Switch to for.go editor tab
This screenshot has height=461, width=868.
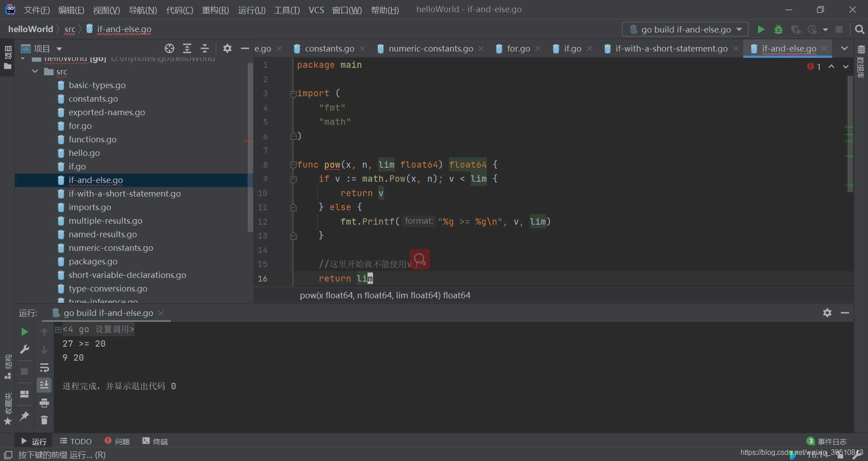click(x=518, y=48)
